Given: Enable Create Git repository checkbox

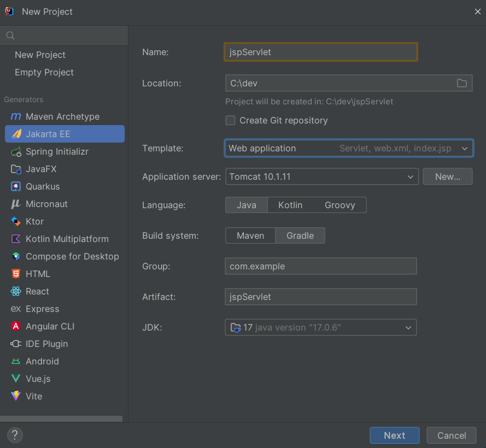Looking at the screenshot, I should [x=230, y=120].
